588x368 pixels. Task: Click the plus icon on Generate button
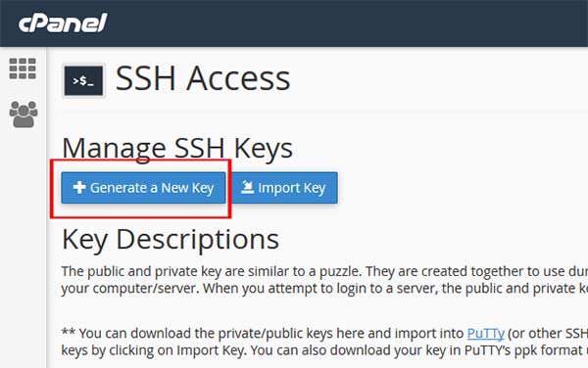pyautogui.click(x=79, y=187)
